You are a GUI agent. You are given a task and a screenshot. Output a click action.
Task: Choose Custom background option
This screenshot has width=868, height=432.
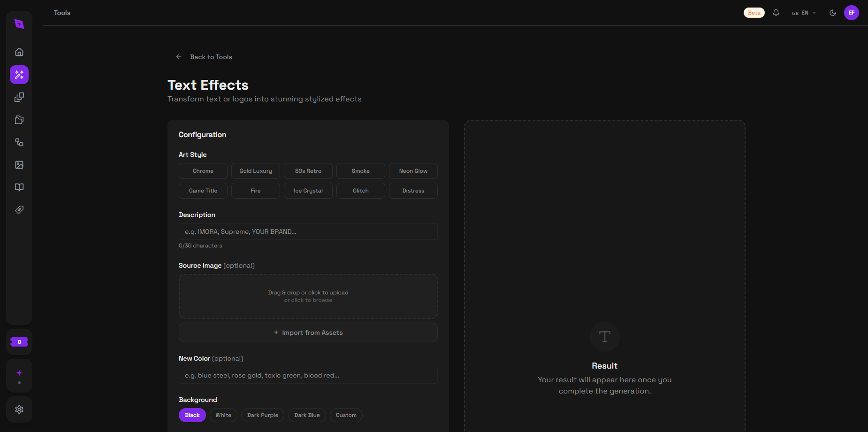click(346, 415)
